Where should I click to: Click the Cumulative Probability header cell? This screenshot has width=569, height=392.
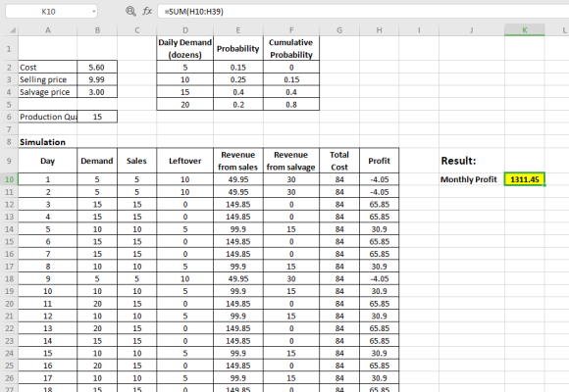click(291, 48)
